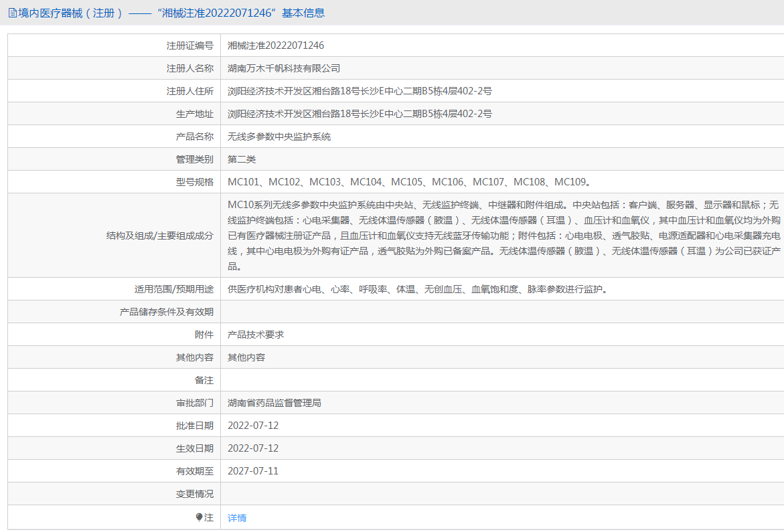Click the date value in the 生效日期 row
The height and width of the screenshot is (532, 784).
click(253, 448)
